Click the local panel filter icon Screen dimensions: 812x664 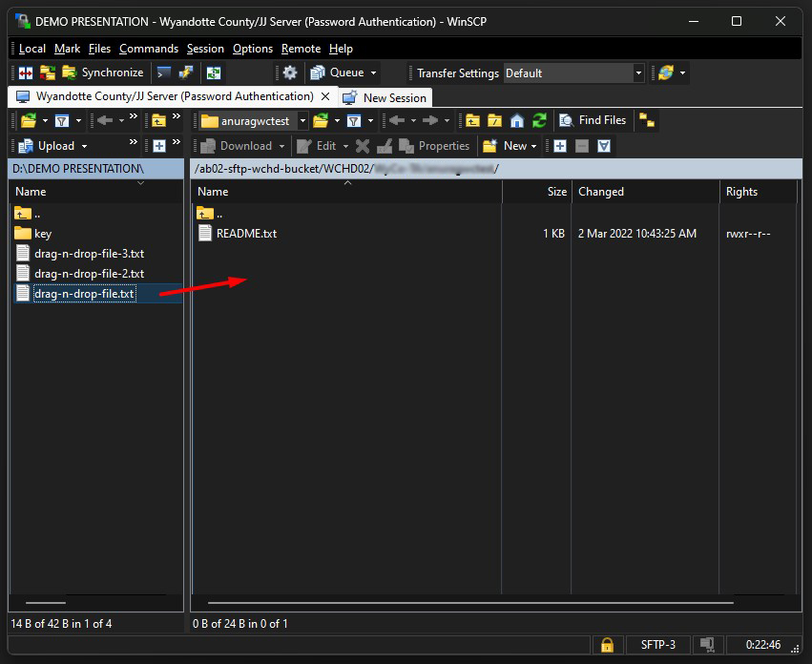(62, 120)
